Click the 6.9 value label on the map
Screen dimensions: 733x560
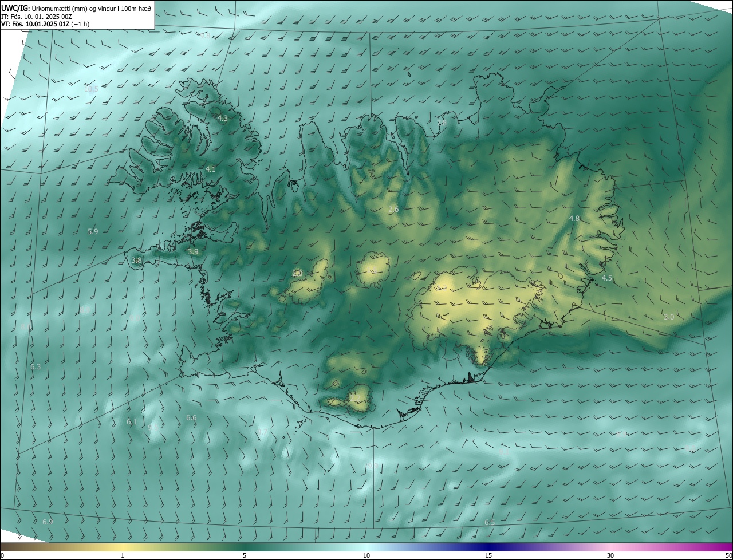point(48,522)
